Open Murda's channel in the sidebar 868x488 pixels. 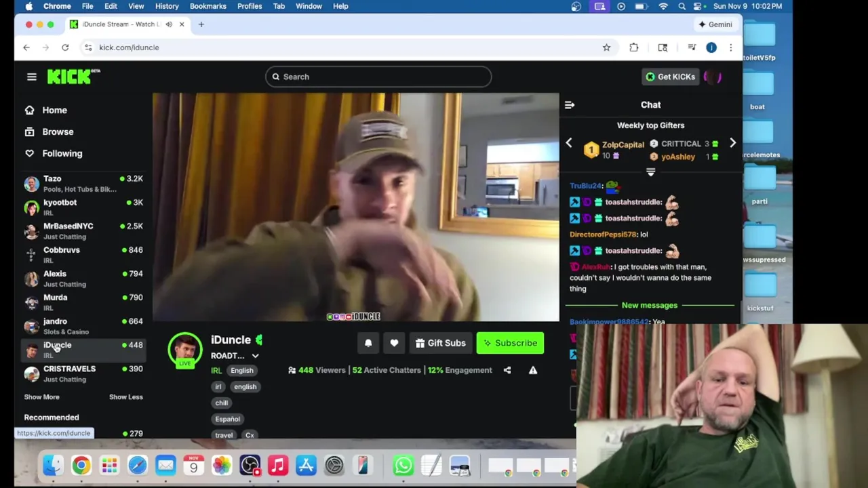click(83, 302)
